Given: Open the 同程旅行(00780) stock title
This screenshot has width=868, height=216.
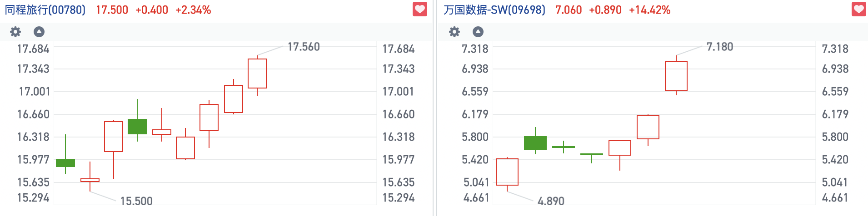Looking at the screenshot, I should [45, 10].
